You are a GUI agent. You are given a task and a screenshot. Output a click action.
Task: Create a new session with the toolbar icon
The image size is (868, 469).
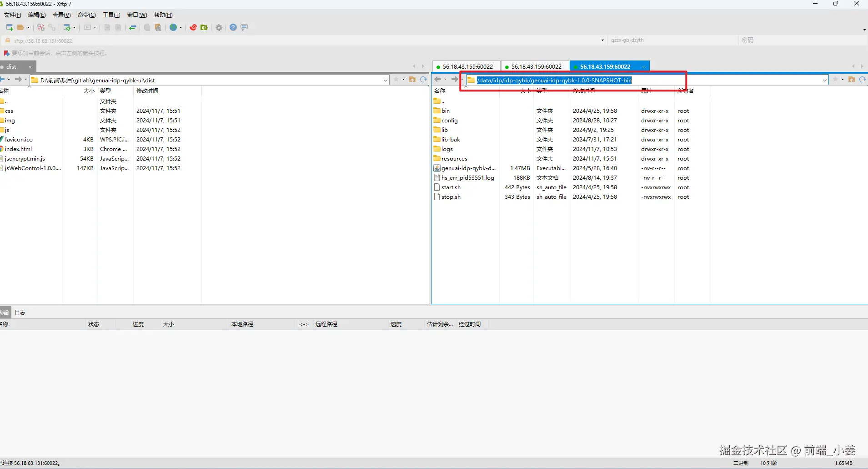pos(9,27)
